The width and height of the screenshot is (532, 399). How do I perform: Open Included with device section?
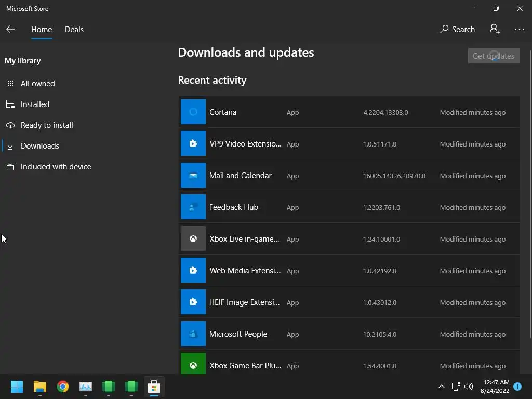point(56,167)
